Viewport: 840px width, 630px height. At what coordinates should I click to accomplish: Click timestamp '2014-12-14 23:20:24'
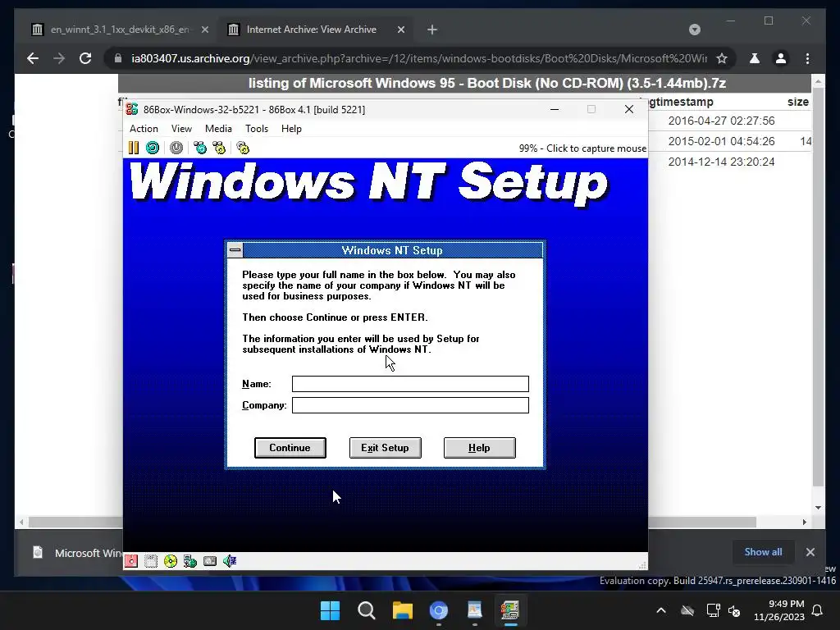pos(721,162)
